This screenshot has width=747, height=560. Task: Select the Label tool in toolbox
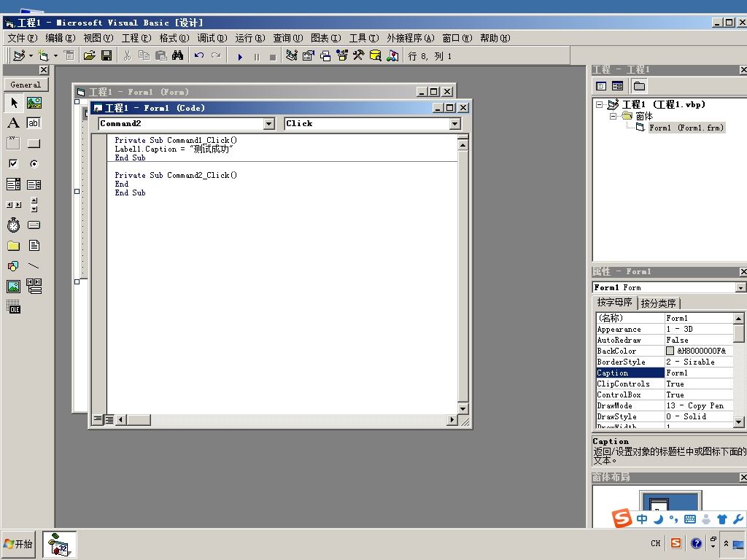(13, 122)
